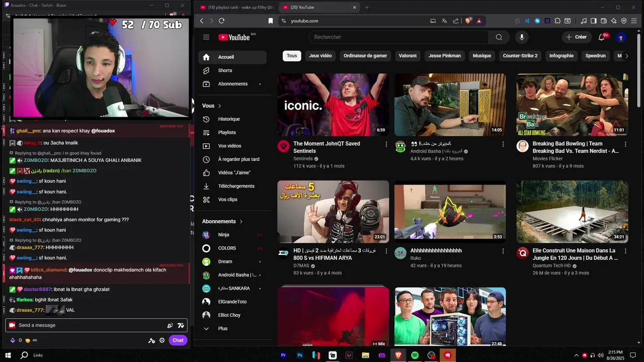The width and height of the screenshot is (644, 362).
Task: Open options menu for Breaking Bad Bowling video
Action: click(x=625, y=144)
